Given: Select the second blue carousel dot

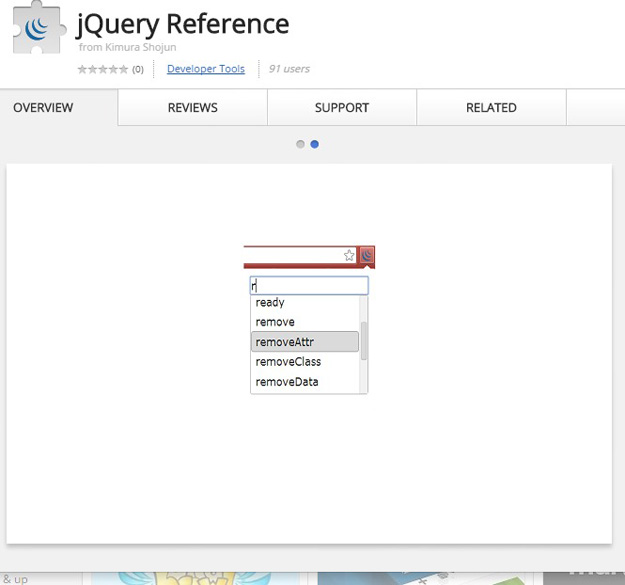Looking at the screenshot, I should (x=314, y=144).
